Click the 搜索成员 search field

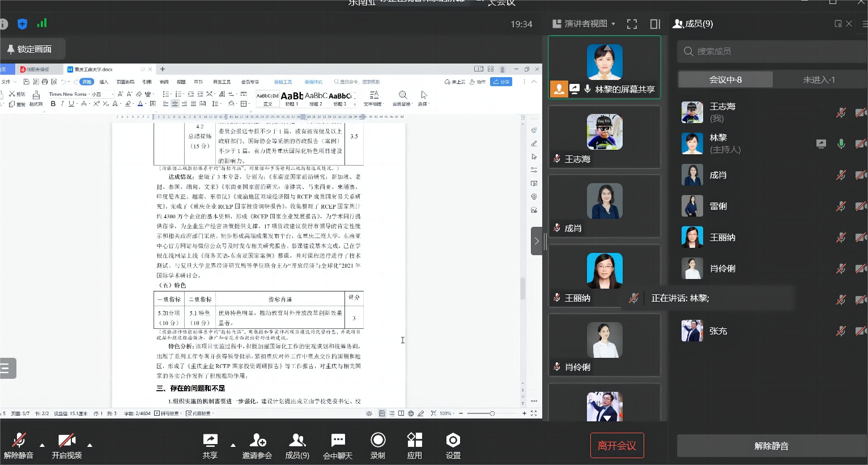point(771,52)
